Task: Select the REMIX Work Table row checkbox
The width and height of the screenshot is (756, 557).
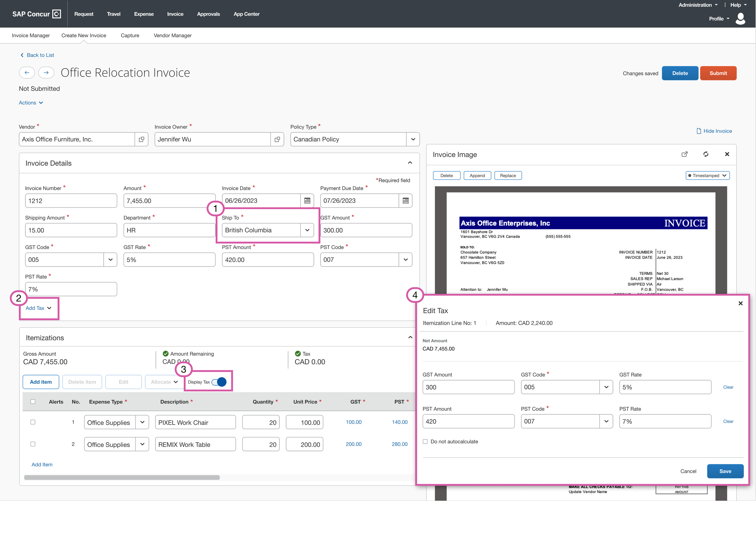Action: [33, 444]
